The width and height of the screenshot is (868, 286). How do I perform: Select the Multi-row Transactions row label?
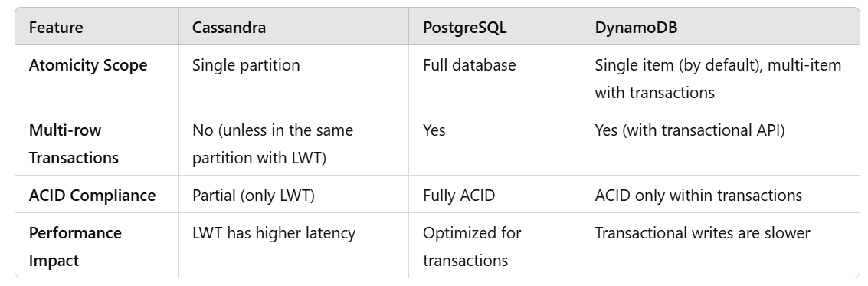pos(74,144)
